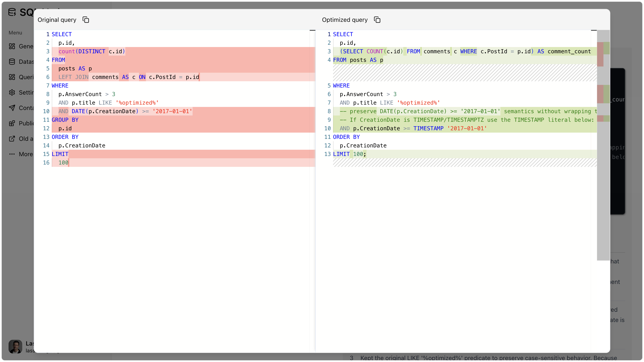The width and height of the screenshot is (644, 362).
Task: Click the Original query header label
Action: point(57,20)
